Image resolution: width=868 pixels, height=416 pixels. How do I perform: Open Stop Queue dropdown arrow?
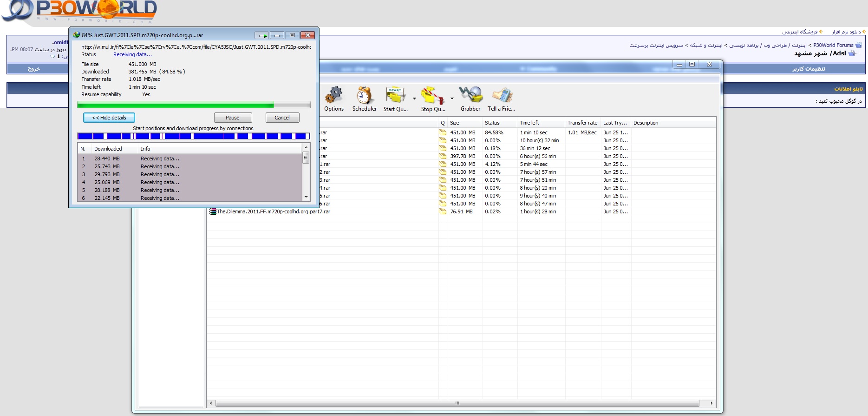click(452, 99)
